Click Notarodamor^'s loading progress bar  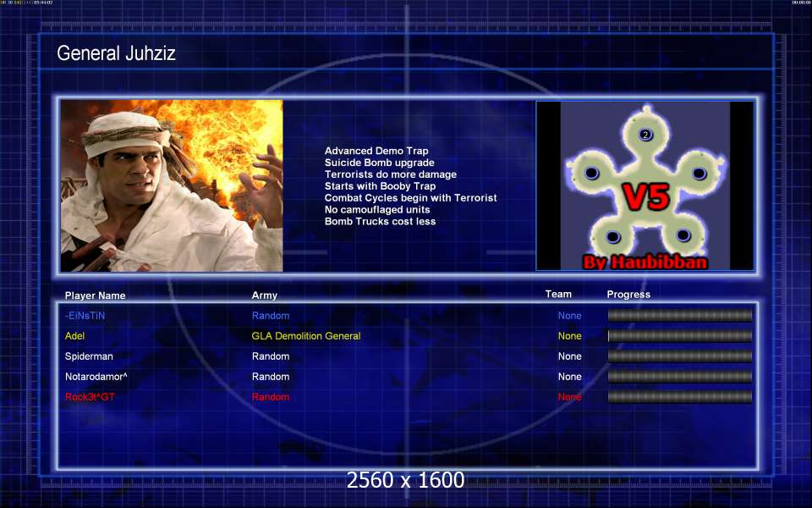(680, 376)
